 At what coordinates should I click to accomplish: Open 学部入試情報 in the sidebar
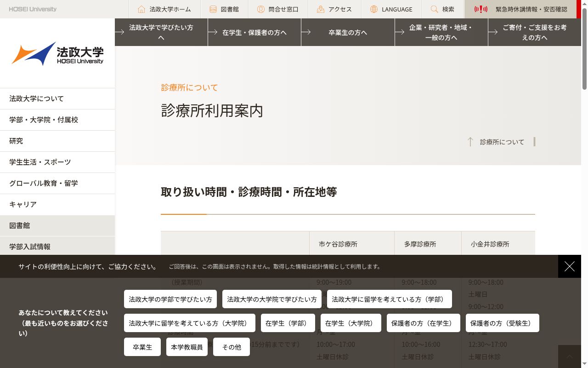pos(57,246)
